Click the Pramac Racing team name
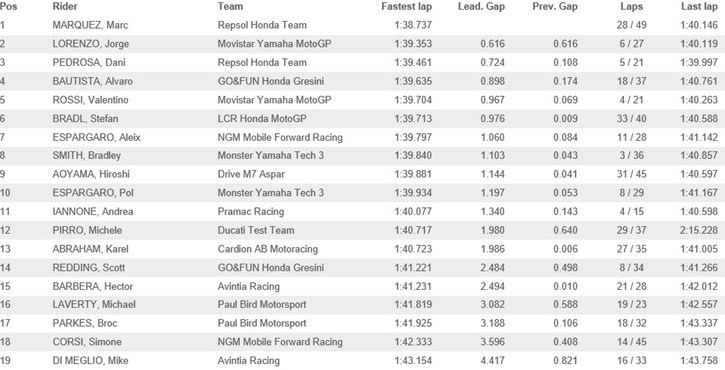Image resolution: width=725 pixels, height=370 pixels. [251, 211]
